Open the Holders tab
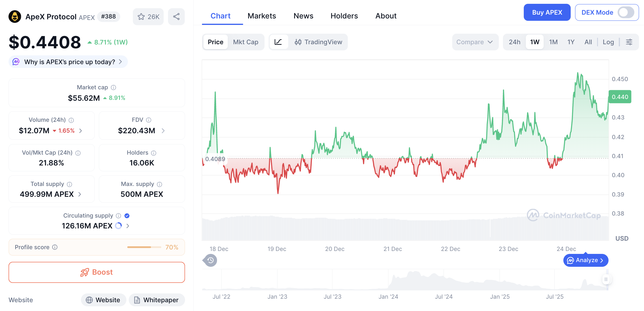644x311 pixels. 344,16
